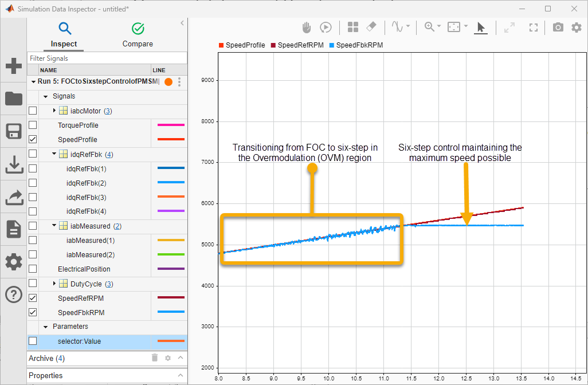Uncheck the SpeedProfile signal checkbox
The image size is (588, 385).
33,139
